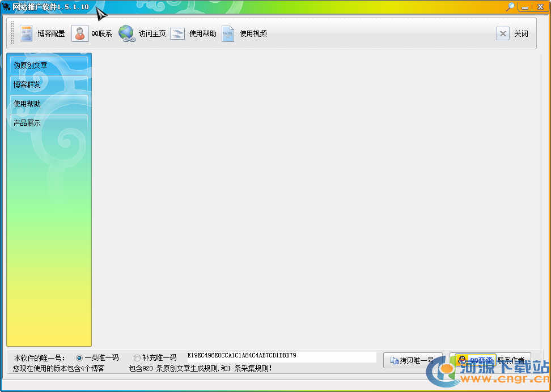Select the 一类唯一码 radio button

click(x=79, y=358)
